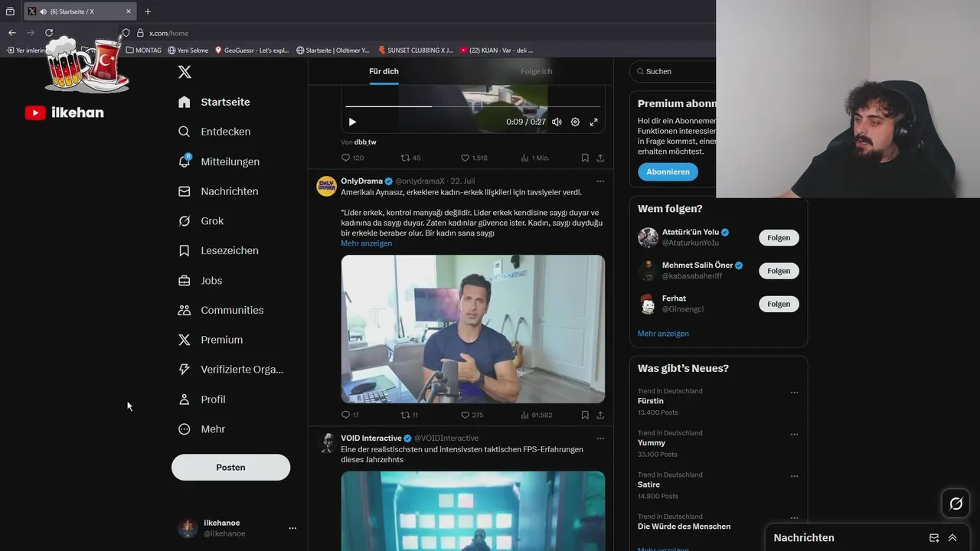View 61.582 views stats icon

[524, 415]
